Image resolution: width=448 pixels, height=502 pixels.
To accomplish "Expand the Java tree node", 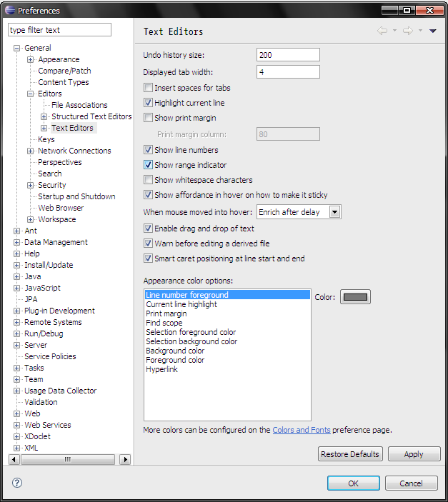I will pyautogui.click(x=16, y=276).
